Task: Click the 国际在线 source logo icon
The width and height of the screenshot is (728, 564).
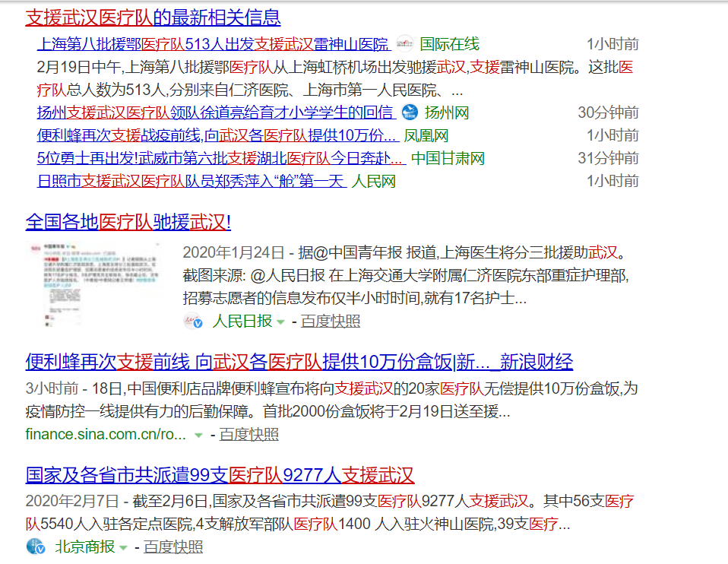Action: [405, 44]
